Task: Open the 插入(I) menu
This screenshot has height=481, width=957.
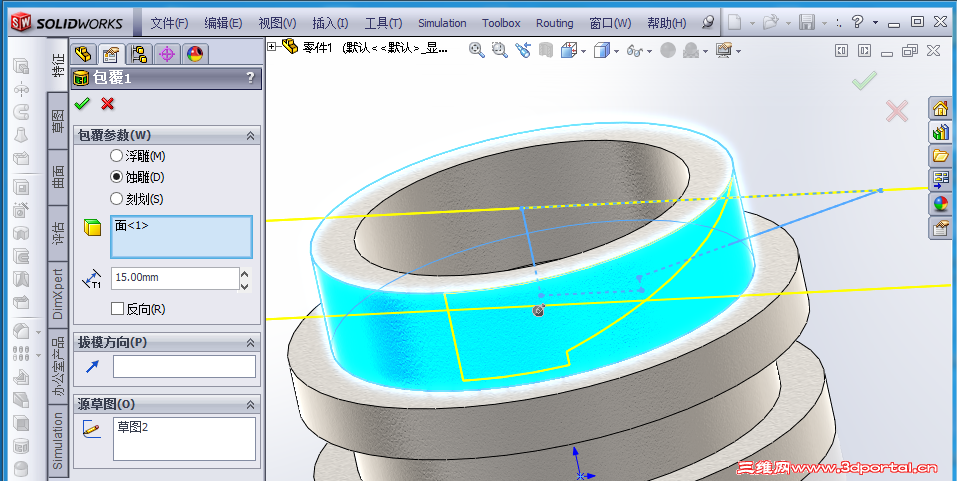Action: click(330, 23)
